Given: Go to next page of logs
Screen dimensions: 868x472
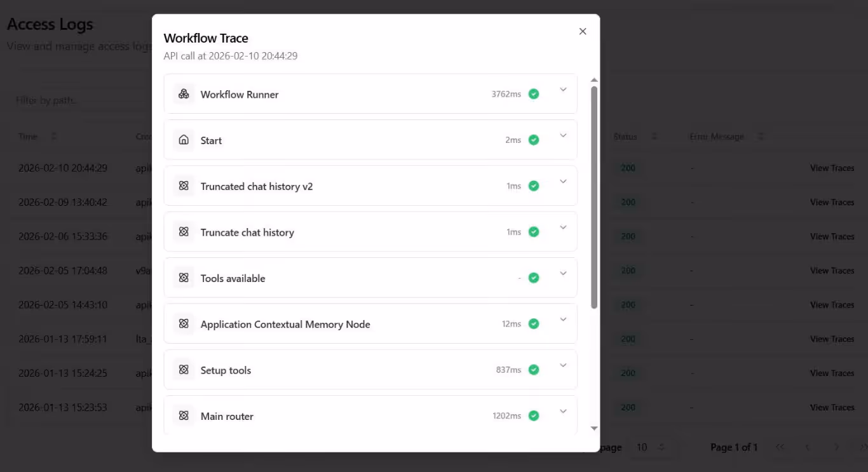Looking at the screenshot, I should coord(836,447).
